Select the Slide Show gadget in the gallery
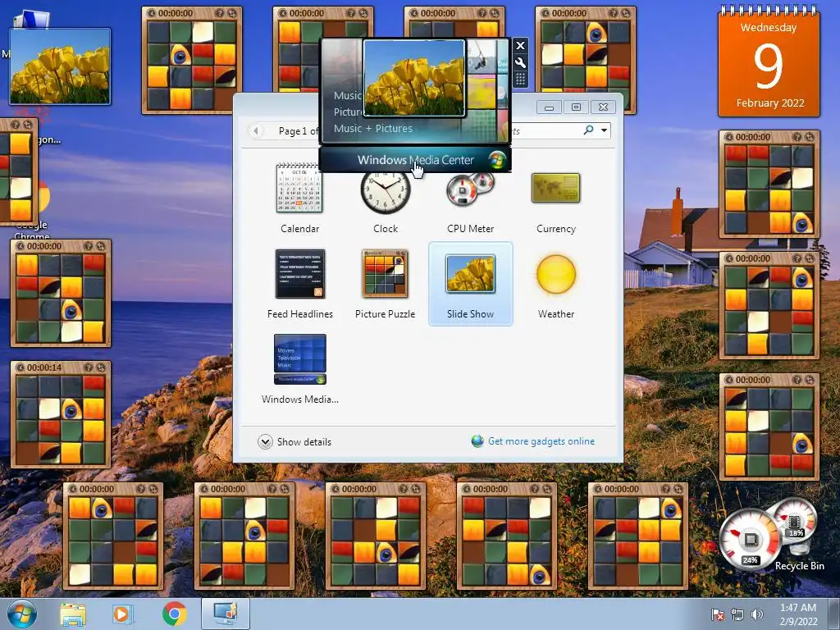Screen dimensions: 840x630 [x=470, y=284]
